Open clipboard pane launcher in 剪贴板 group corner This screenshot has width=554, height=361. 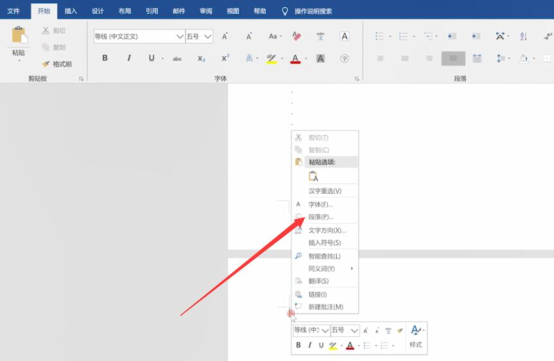pyautogui.click(x=81, y=79)
